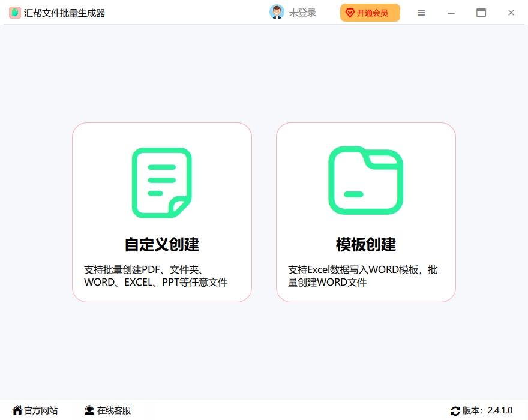The image size is (528, 420).
Task: Click the 版本: 2.4.1.0 text
Action: tap(487, 410)
